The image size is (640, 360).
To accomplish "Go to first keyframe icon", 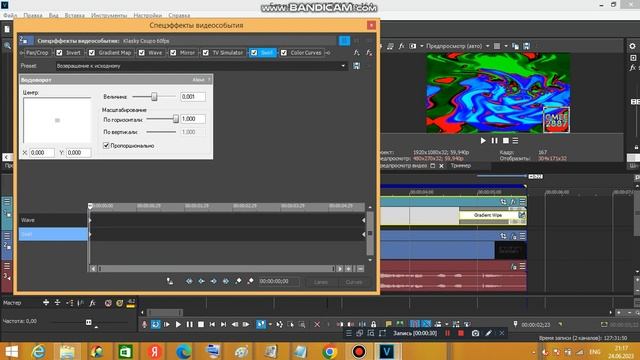I will pyautogui.click(x=189, y=281).
